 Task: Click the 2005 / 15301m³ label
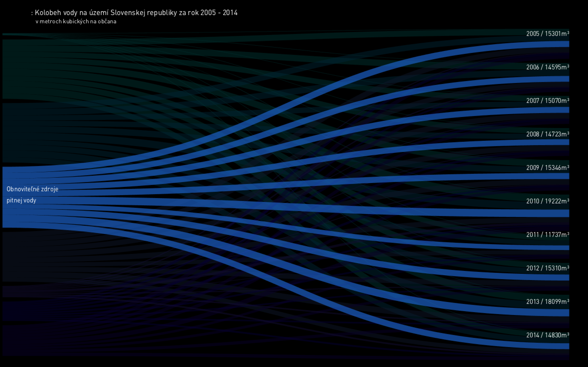click(547, 34)
